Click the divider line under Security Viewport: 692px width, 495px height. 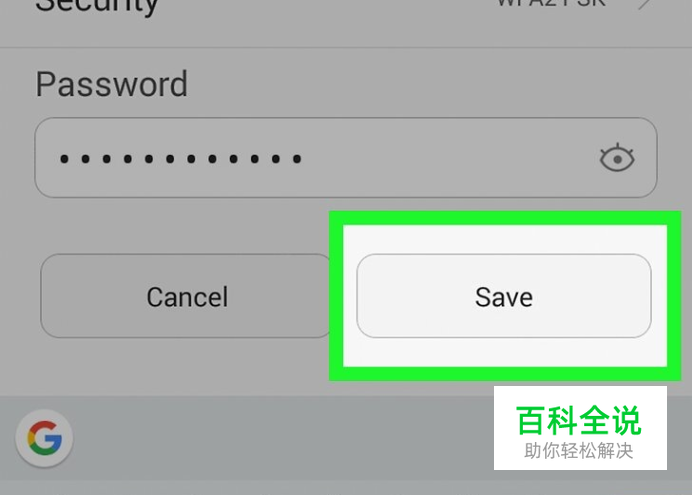coord(346,47)
